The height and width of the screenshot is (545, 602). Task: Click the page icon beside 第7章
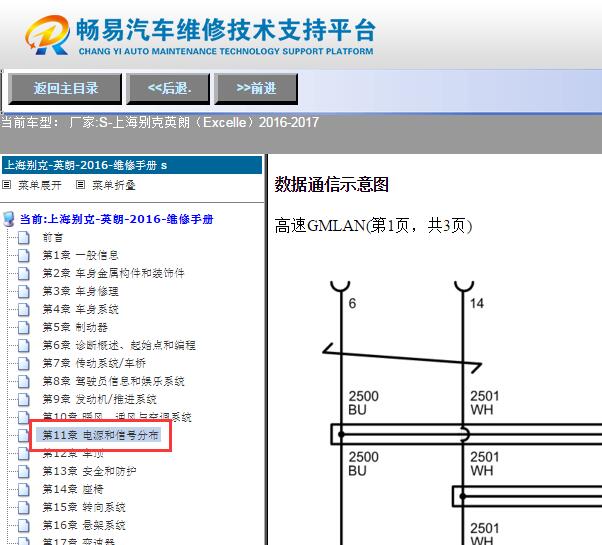coord(23,363)
